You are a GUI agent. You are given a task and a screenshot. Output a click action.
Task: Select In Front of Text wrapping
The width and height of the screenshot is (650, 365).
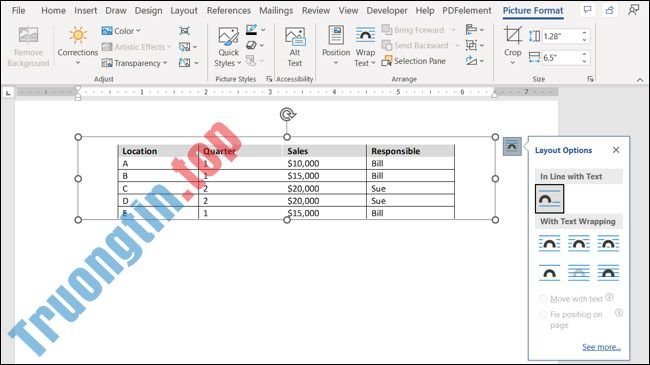coord(608,273)
